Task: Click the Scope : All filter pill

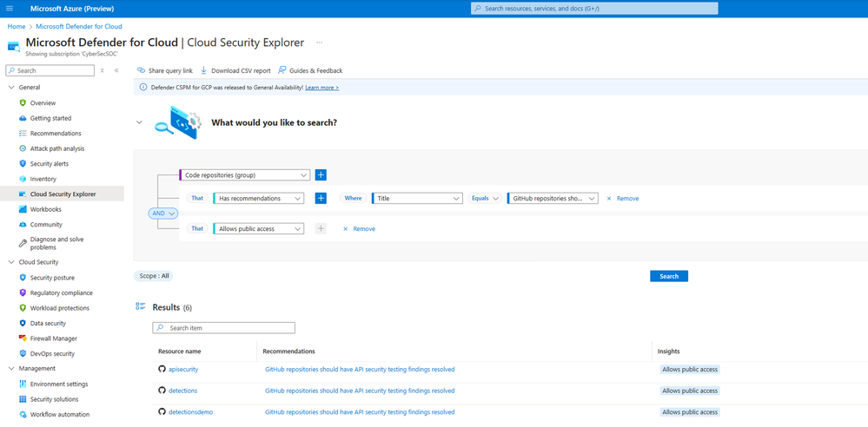Action: [155, 275]
